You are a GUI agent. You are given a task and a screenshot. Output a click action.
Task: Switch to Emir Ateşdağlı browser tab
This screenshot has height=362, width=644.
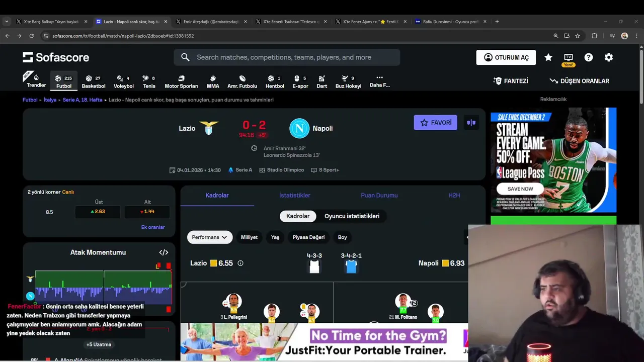(211, 22)
